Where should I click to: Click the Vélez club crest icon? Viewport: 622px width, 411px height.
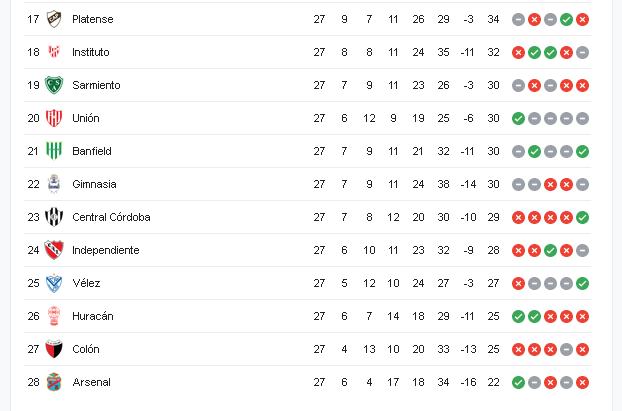(x=53, y=283)
